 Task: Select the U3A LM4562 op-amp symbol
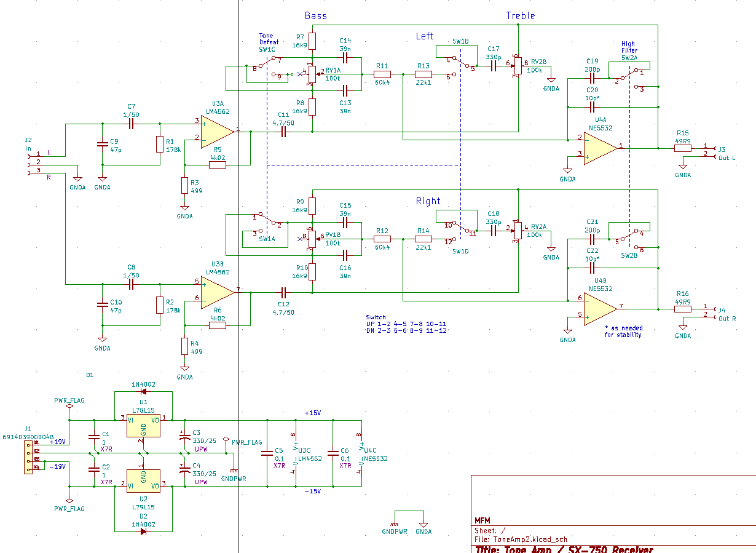pos(218,131)
